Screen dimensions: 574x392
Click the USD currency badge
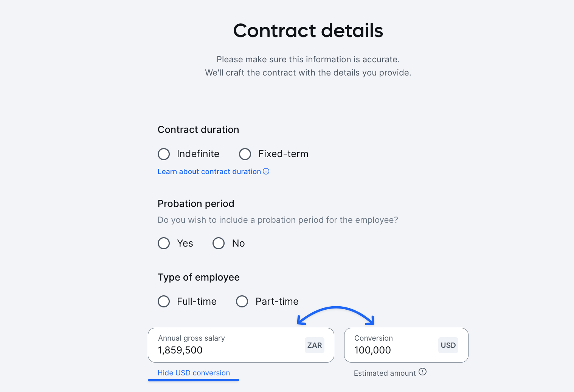point(448,345)
